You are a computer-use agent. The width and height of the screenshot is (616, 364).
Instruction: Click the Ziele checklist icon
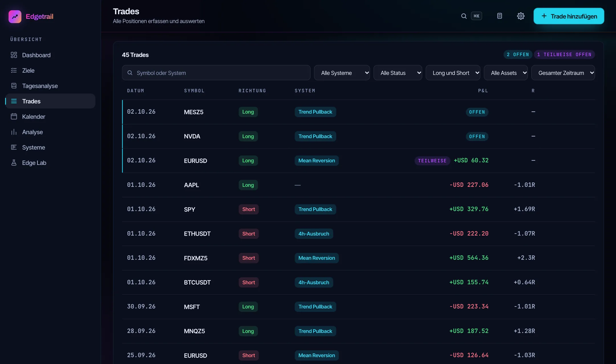point(14,70)
